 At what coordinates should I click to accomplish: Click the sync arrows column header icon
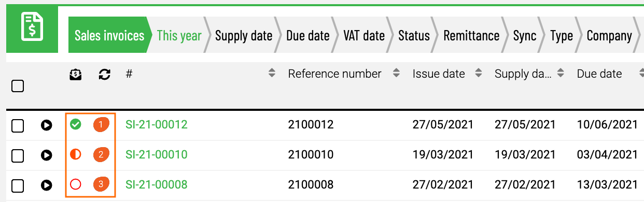(105, 75)
